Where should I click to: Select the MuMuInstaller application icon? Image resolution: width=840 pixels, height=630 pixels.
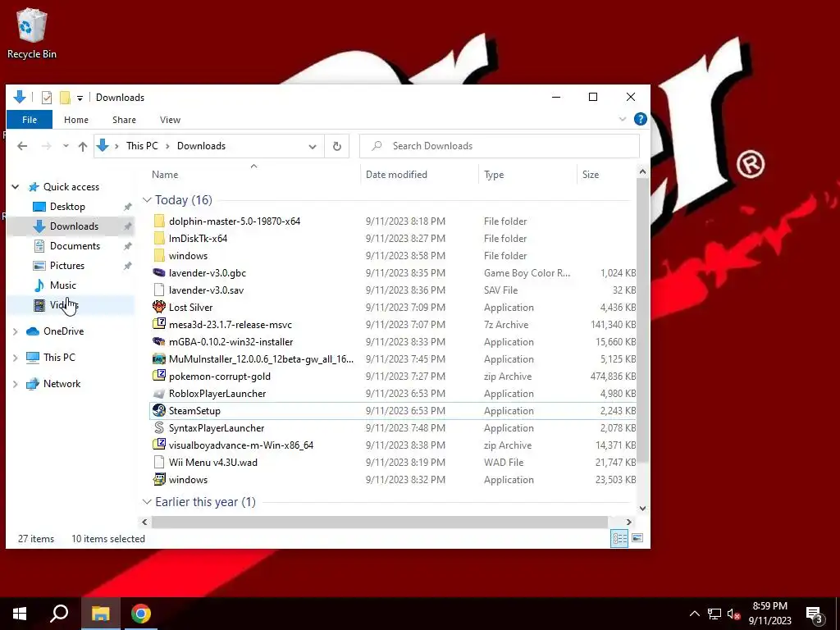(158, 359)
